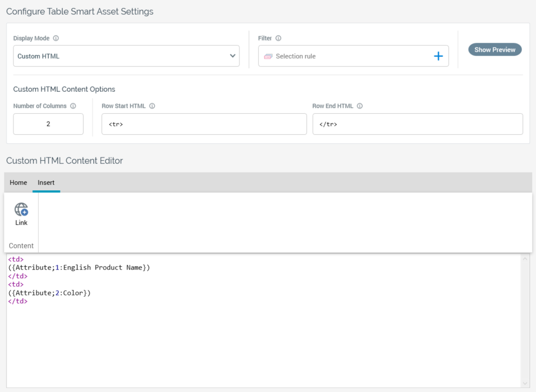Click the Filter info icon
This screenshot has height=392, width=536.
click(x=278, y=38)
